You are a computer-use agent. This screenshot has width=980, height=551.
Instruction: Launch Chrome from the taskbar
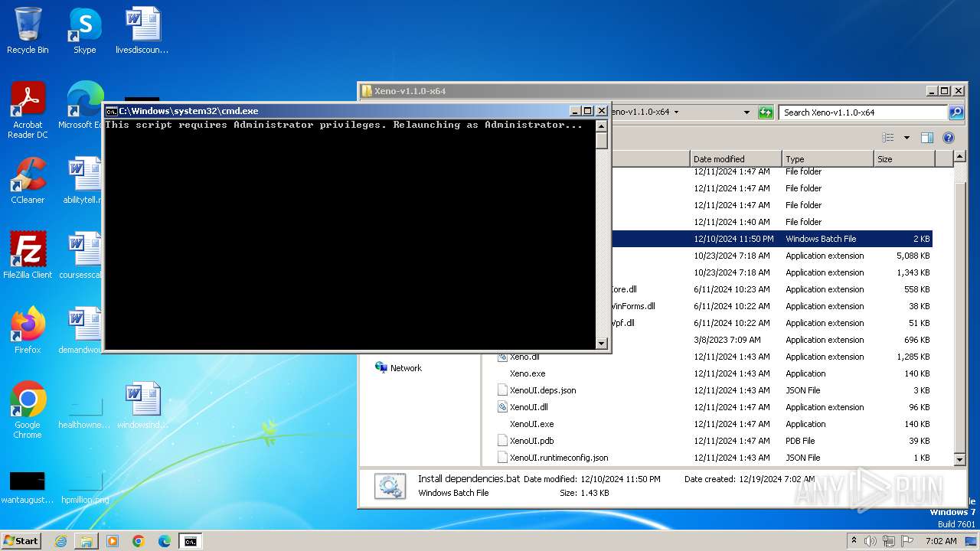click(139, 541)
